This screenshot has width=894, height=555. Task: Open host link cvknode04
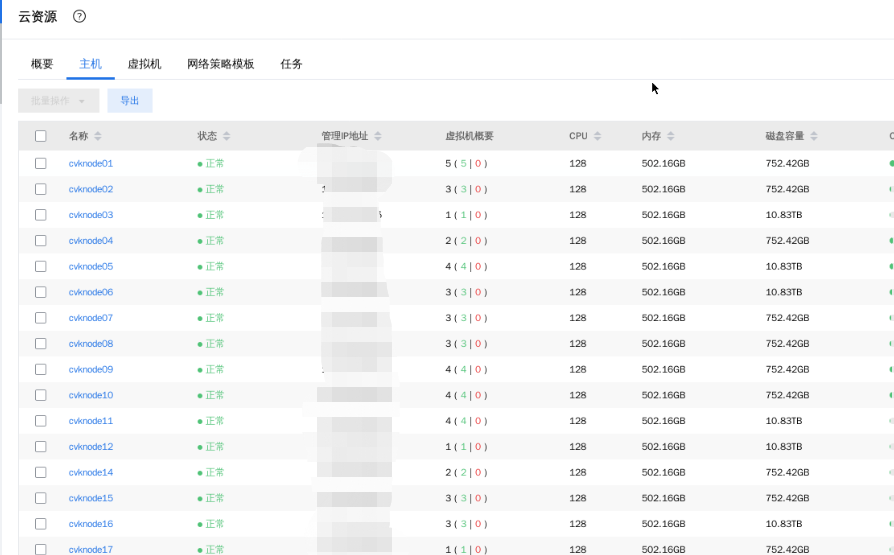pos(91,241)
